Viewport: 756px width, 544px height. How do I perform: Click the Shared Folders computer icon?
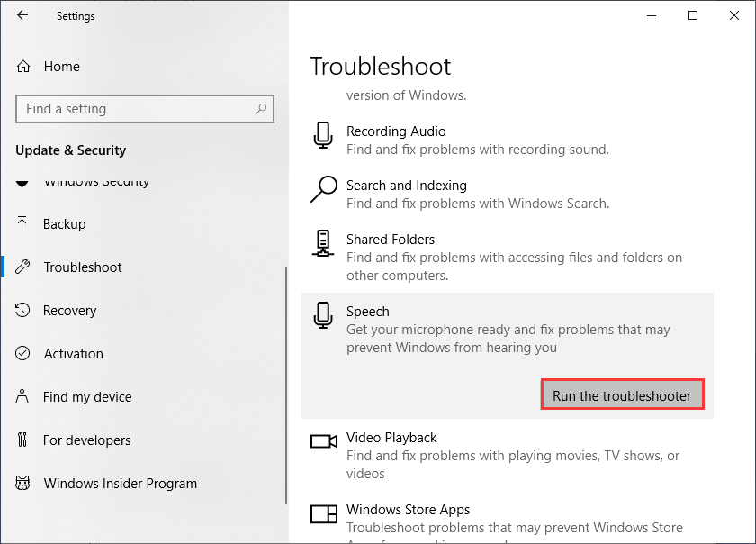[x=323, y=243]
